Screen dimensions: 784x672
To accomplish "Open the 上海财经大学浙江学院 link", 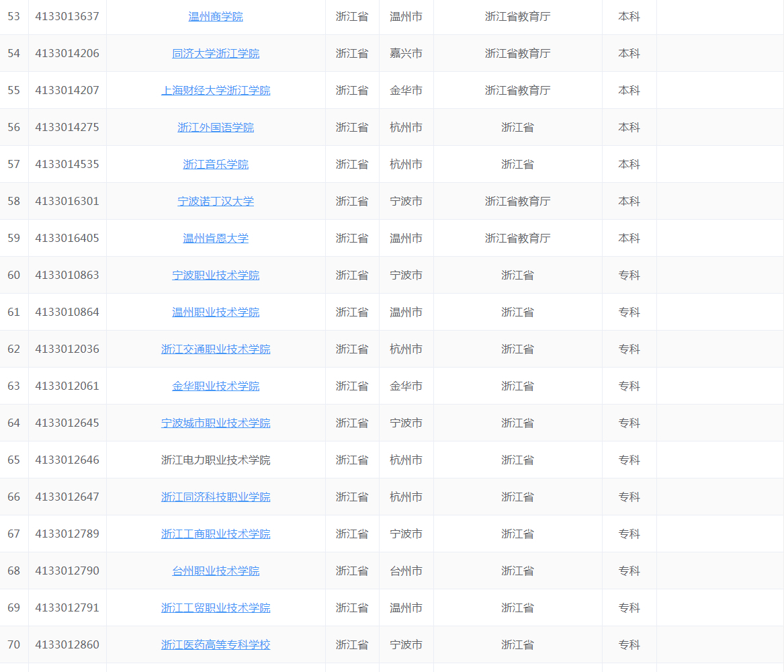I will (216, 91).
